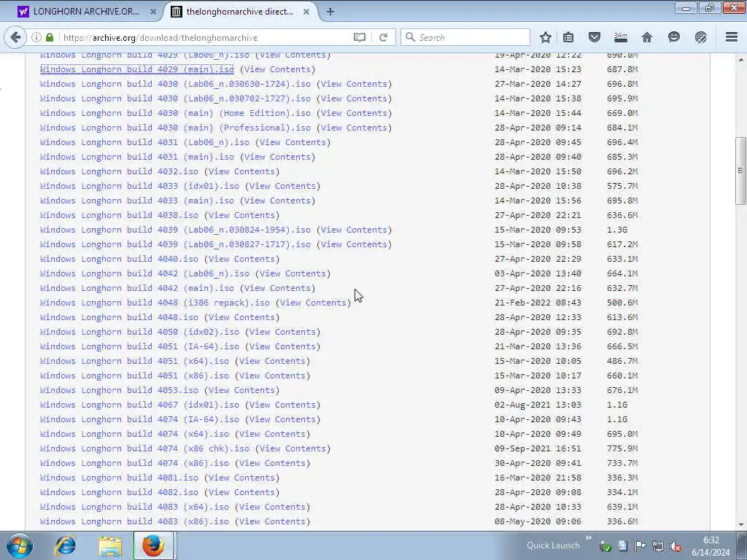Open Windows Longhorn build 4081.iso link
Viewport: 747px width, 560px height.
[x=119, y=478]
